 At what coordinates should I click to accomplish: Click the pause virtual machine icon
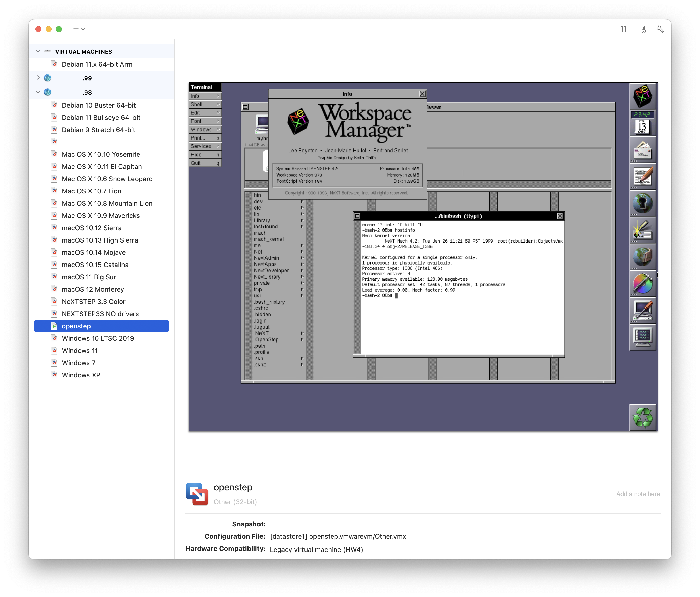tap(623, 29)
